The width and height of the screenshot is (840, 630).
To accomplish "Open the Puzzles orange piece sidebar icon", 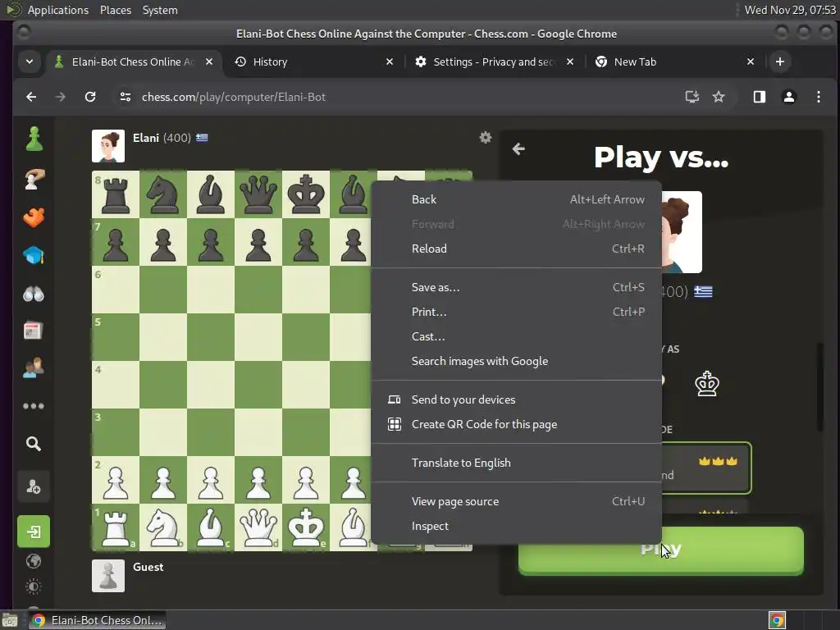I will click(x=34, y=217).
